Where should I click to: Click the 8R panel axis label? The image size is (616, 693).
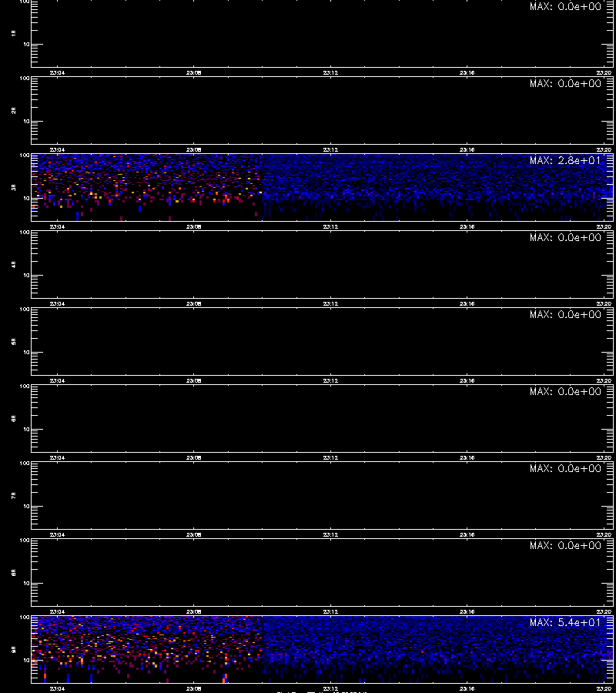14,572
